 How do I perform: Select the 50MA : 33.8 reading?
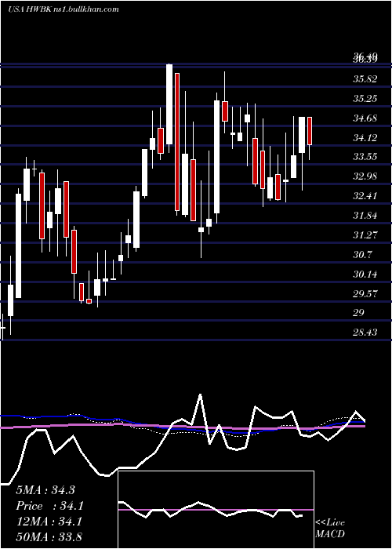pos(49,537)
